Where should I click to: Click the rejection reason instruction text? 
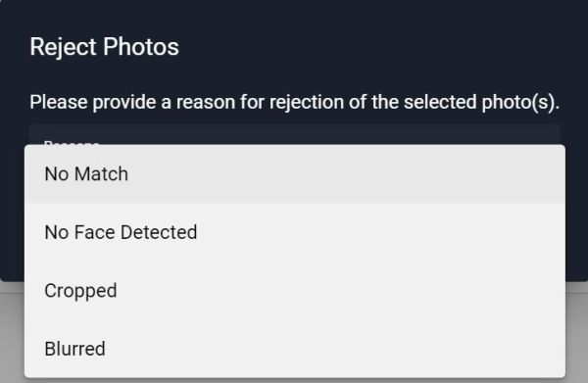[294, 102]
